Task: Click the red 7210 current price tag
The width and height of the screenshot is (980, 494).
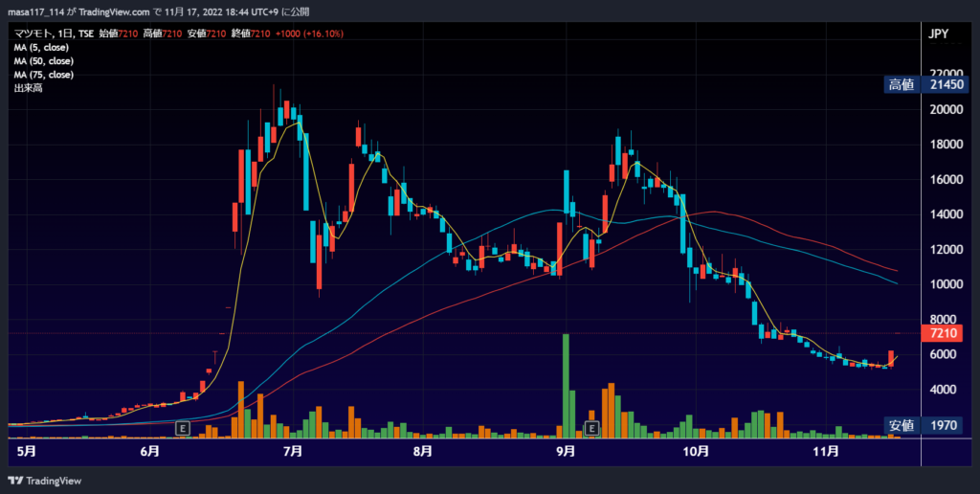Action: pyautogui.click(x=943, y=333)
